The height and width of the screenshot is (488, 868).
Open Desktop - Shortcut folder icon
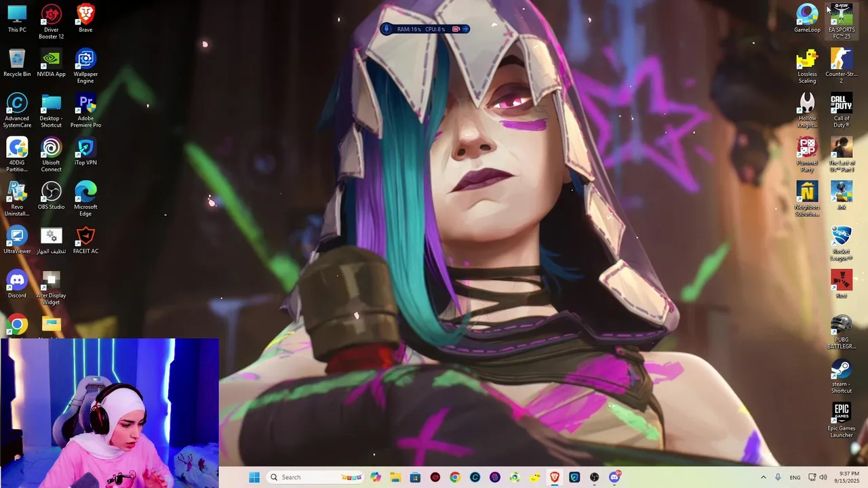[51, 110]
